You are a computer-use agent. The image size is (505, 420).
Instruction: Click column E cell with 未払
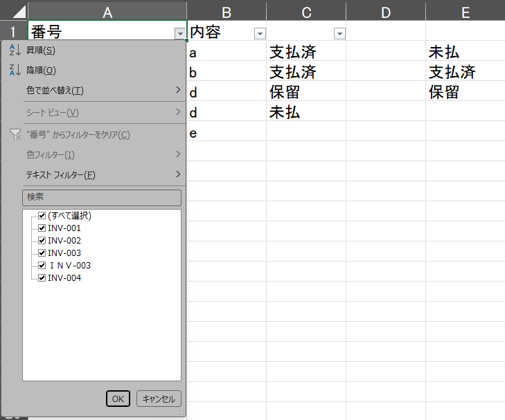point(466,51)
